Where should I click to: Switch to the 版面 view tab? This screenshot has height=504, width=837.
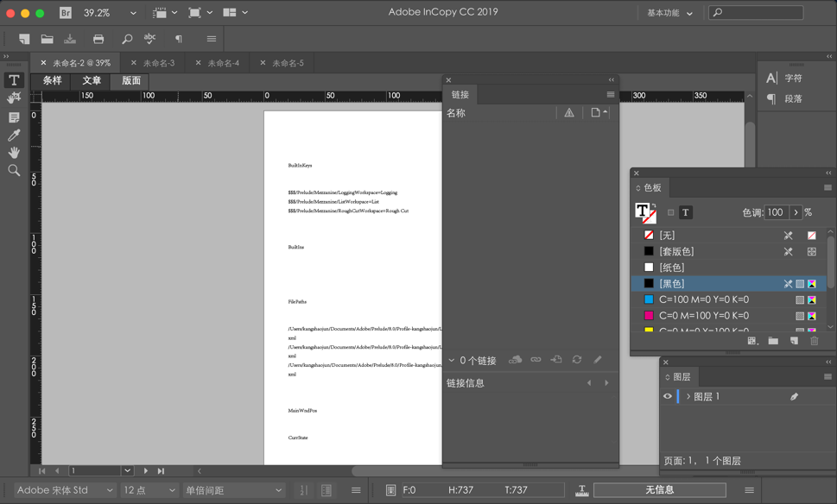coord(130,80)
